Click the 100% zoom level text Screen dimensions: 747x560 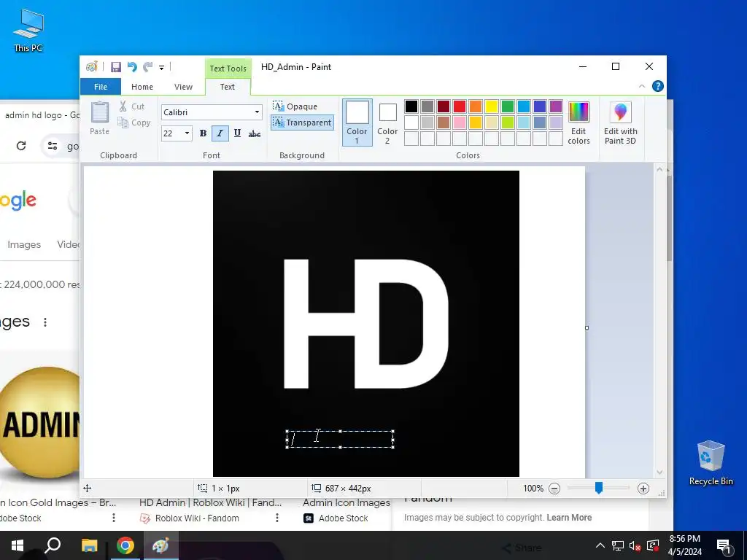533,489
